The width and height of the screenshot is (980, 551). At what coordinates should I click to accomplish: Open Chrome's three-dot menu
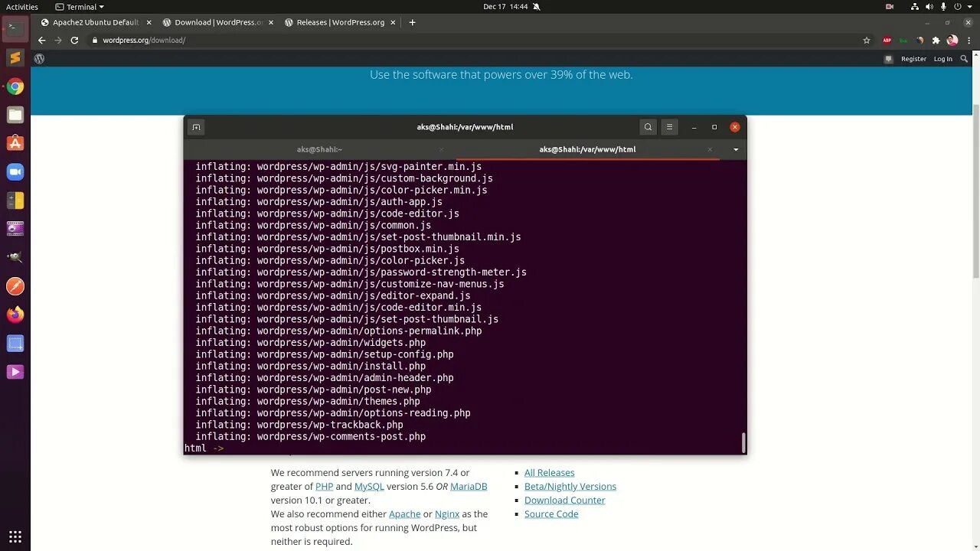968,40
